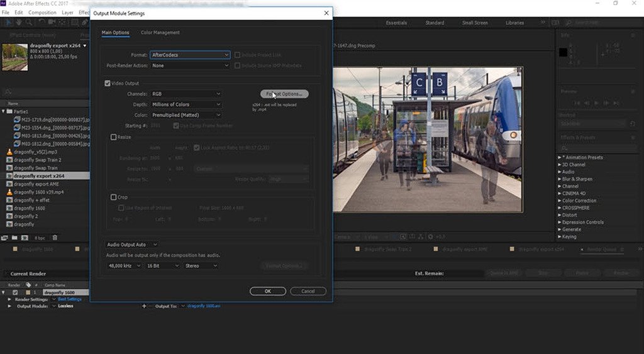Viewport: 644px width, 354px height.
Task: Select the Unified Camera tool
Action: point(52,22)
